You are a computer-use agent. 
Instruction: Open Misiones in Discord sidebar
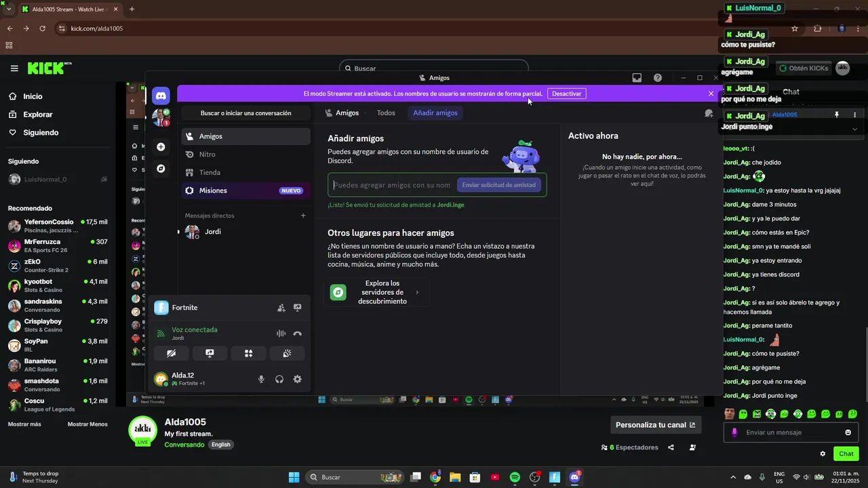(x=245, y=190)
